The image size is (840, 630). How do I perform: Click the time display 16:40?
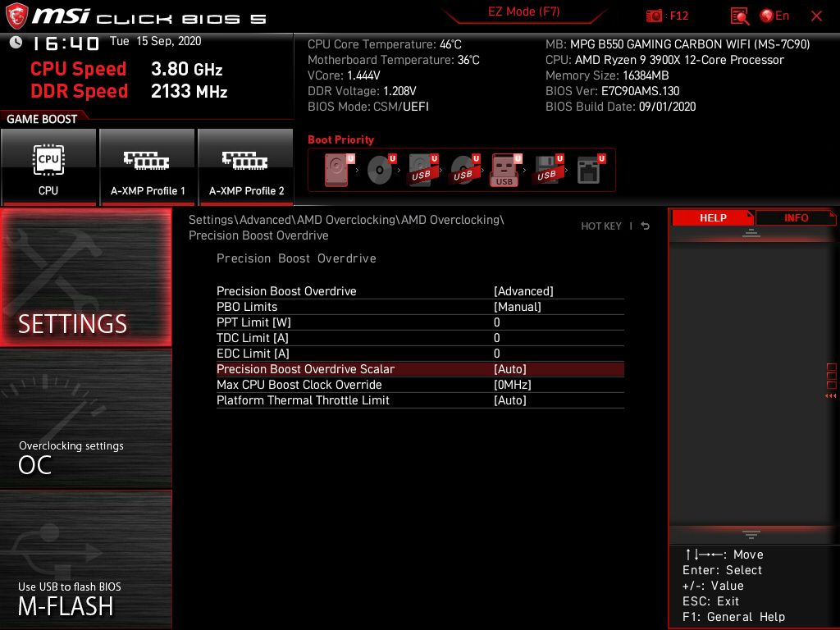(x=66, y=43)
